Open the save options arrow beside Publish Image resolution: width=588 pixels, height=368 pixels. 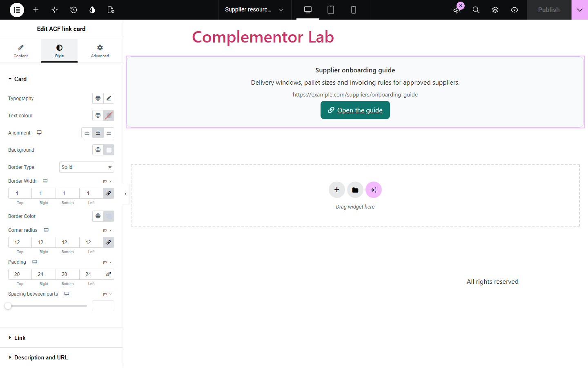pyautogui.click(x=580, y=10)
